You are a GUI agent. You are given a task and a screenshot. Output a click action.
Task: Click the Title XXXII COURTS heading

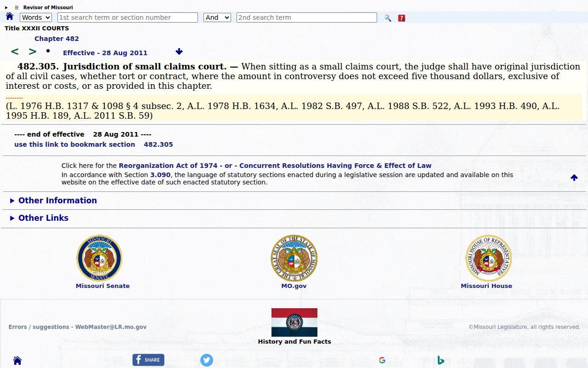pyautogui.click(x=37, y=29)
